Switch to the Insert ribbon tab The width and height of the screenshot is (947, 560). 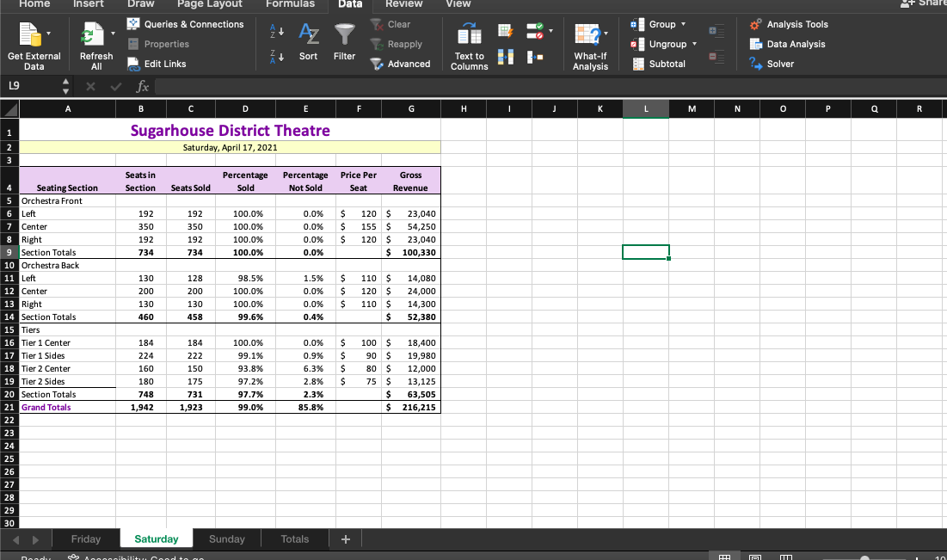(89, 4)
